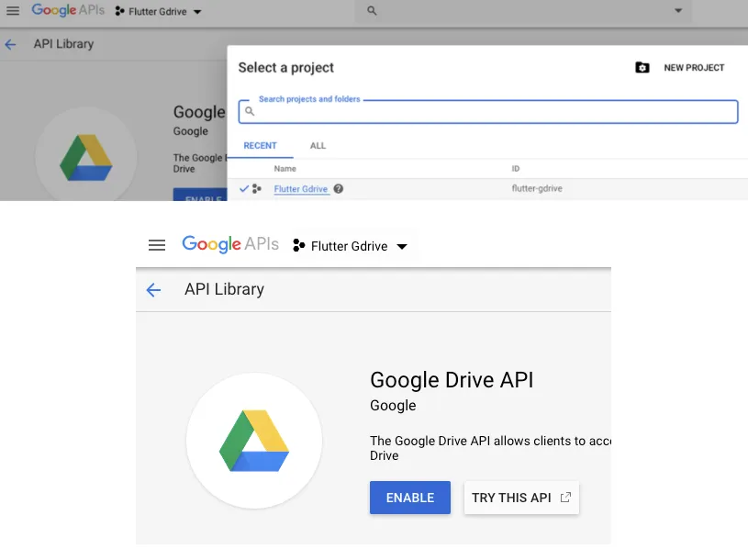Click the TRY THIS API button

521,498
